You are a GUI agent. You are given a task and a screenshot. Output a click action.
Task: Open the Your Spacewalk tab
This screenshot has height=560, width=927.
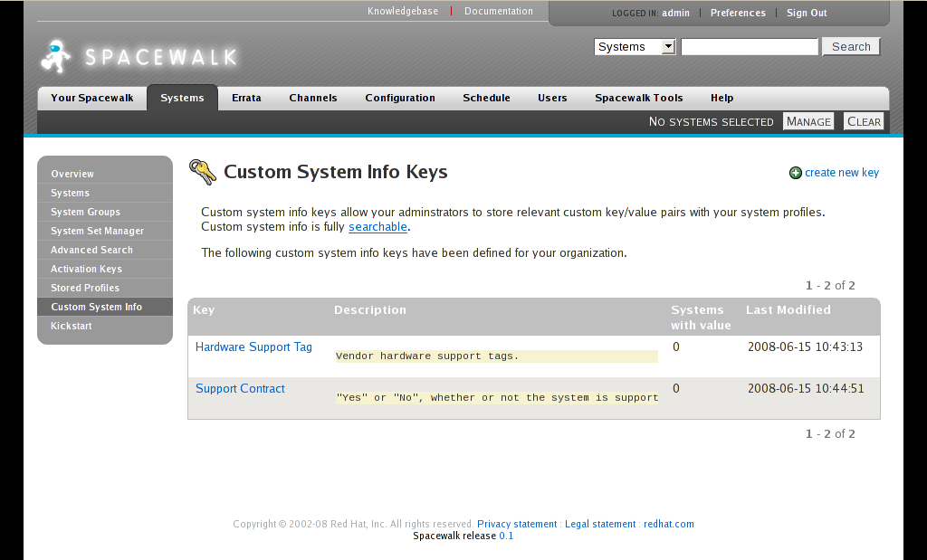pos(92,98)
